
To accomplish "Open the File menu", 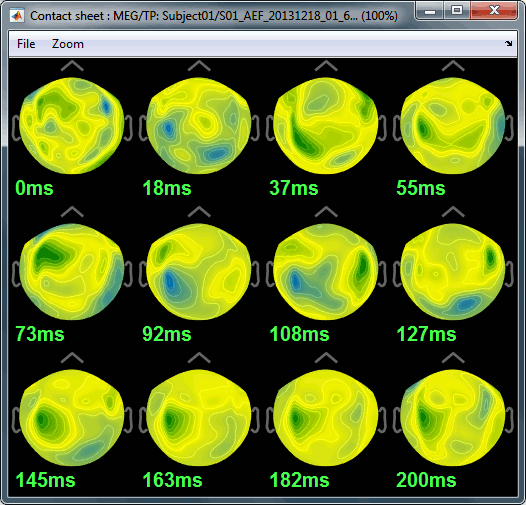I will pyautogui.click(x=26, y=44).
